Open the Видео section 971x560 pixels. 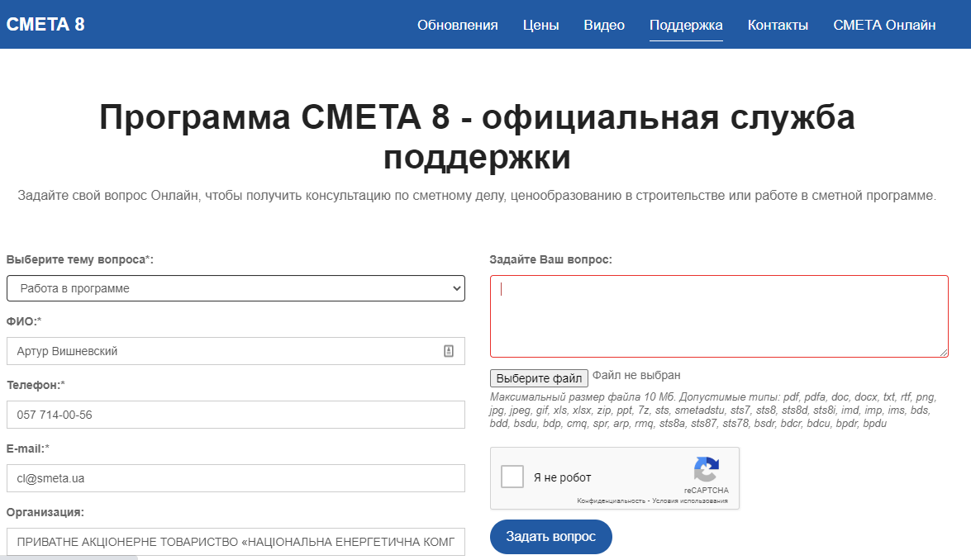pos(604,25)
